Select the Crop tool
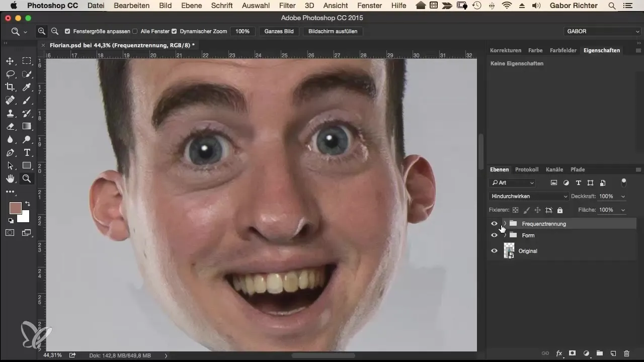 point(10,87)
